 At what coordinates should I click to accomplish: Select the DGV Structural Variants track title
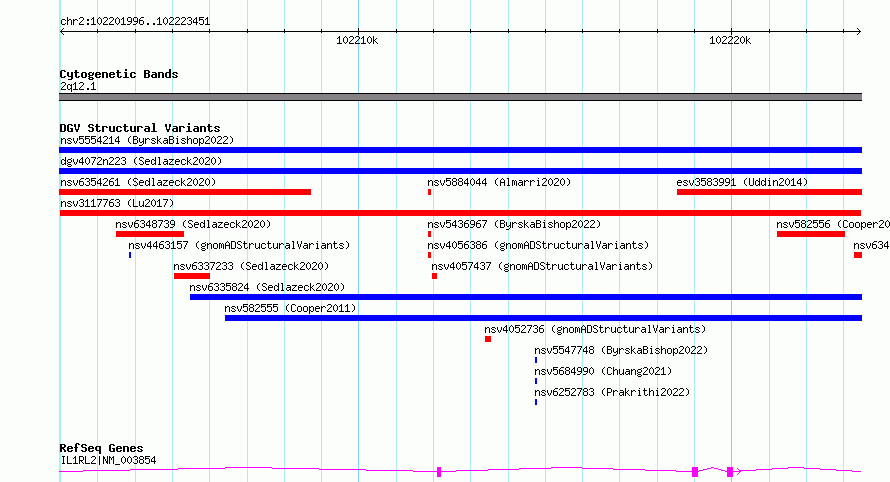(x=140, y=128)
